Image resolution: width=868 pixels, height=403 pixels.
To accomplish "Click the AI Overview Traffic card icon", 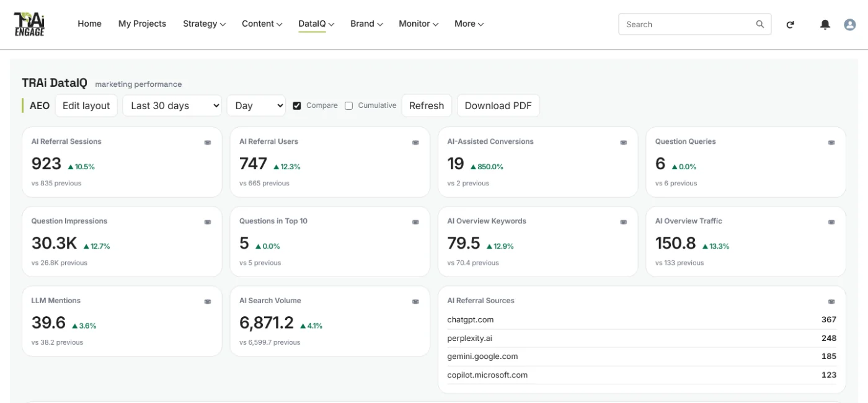I will point(831,222).
